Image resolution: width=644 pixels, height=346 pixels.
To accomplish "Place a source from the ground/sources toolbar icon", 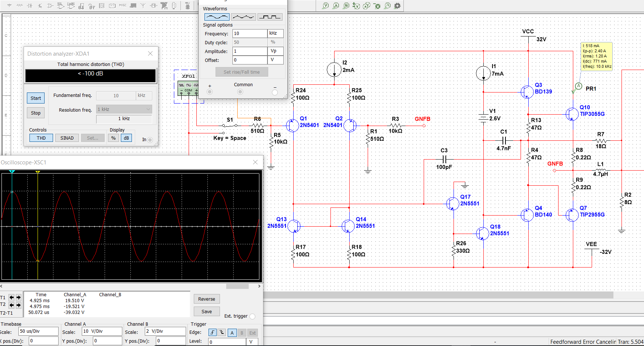I will pos(9,6).
